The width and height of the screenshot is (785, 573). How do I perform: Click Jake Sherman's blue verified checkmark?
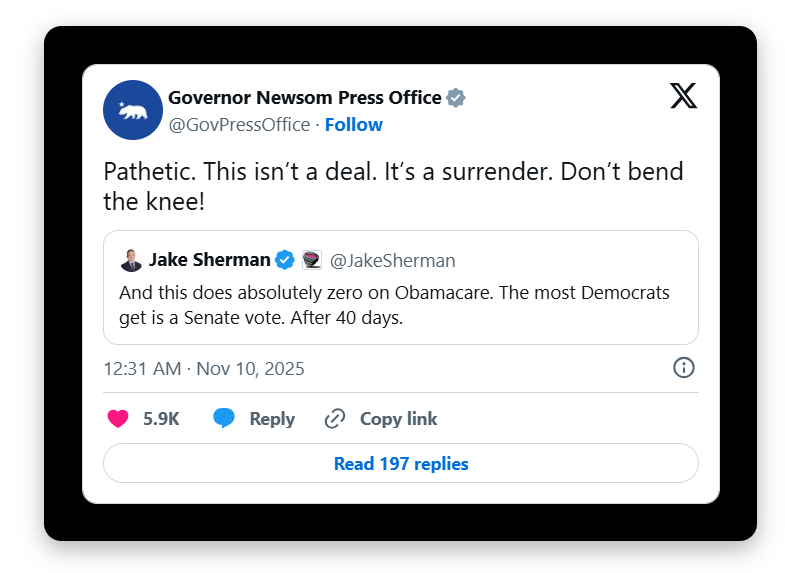tap(285, 260)
